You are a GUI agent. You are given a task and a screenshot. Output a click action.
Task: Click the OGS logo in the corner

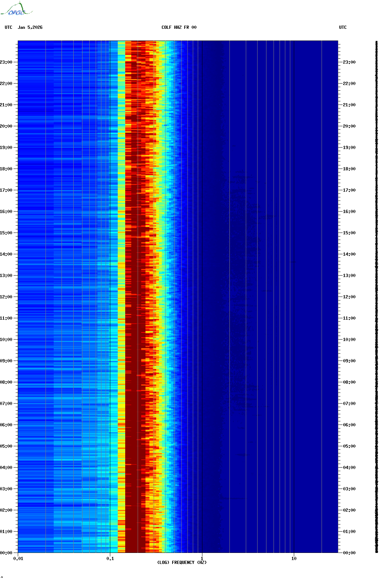point(16,9)
